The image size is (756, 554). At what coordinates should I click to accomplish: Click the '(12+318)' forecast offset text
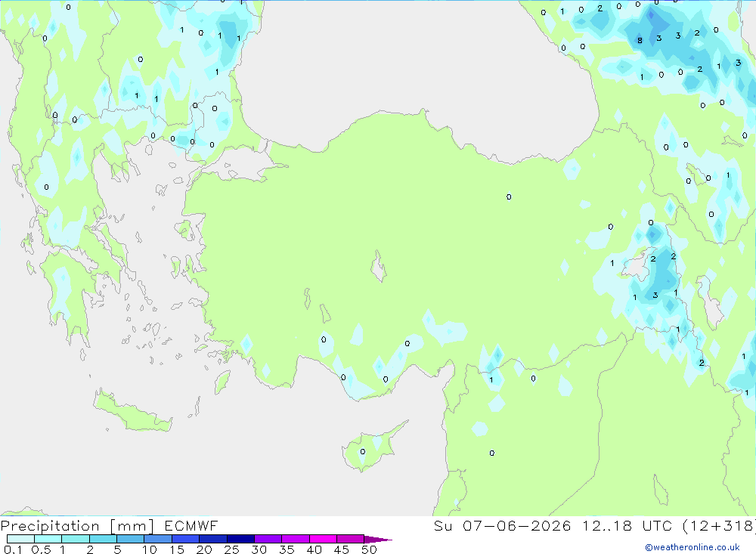click(x=720, y=525)
